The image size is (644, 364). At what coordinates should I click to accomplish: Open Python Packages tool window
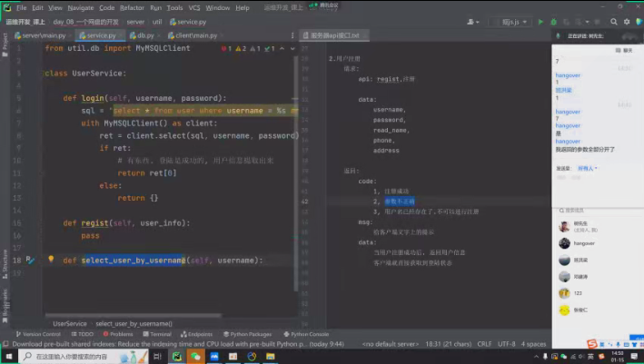248,334
